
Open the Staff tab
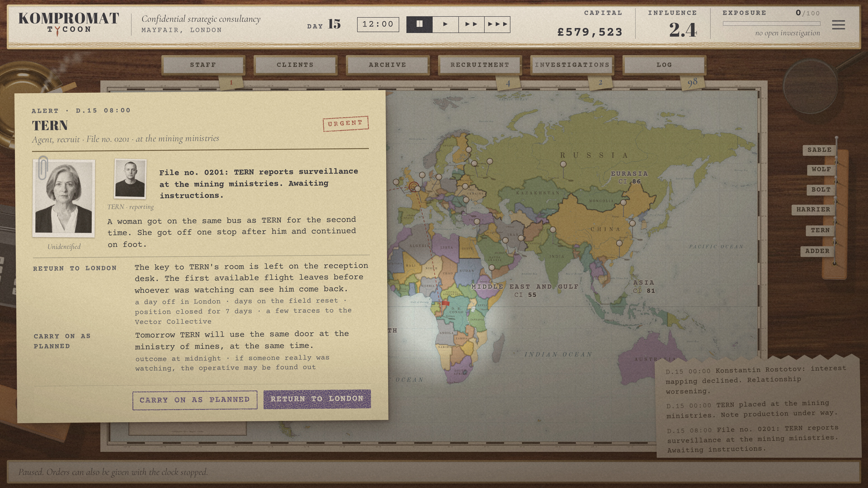[x=203, y=65]
